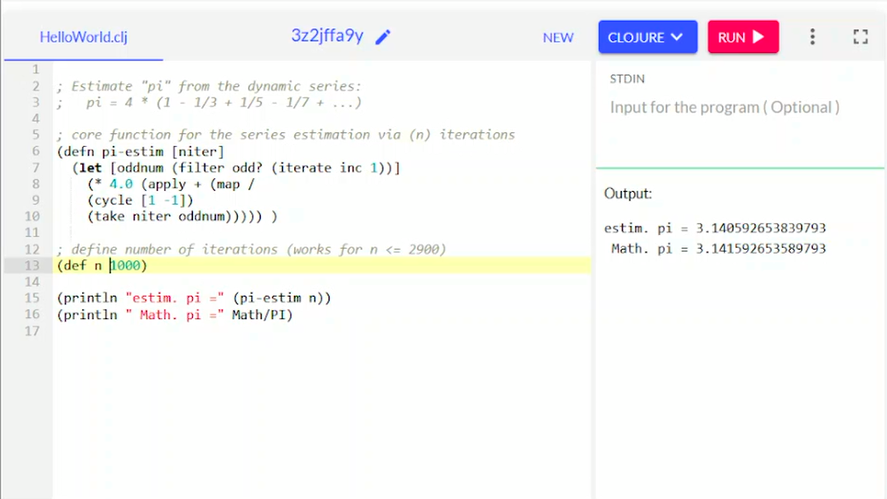Screen dimensions: 887x499
Task: Click the STDIN label
Action: [627, 79]
